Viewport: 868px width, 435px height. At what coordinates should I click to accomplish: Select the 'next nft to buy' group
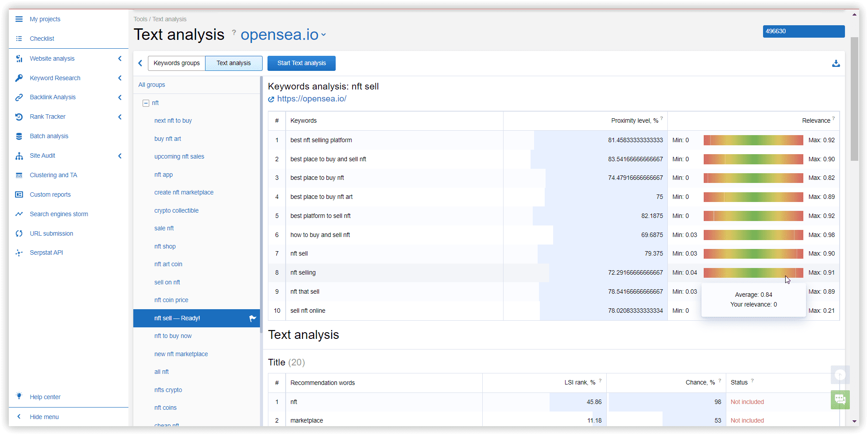click(173, 120)
